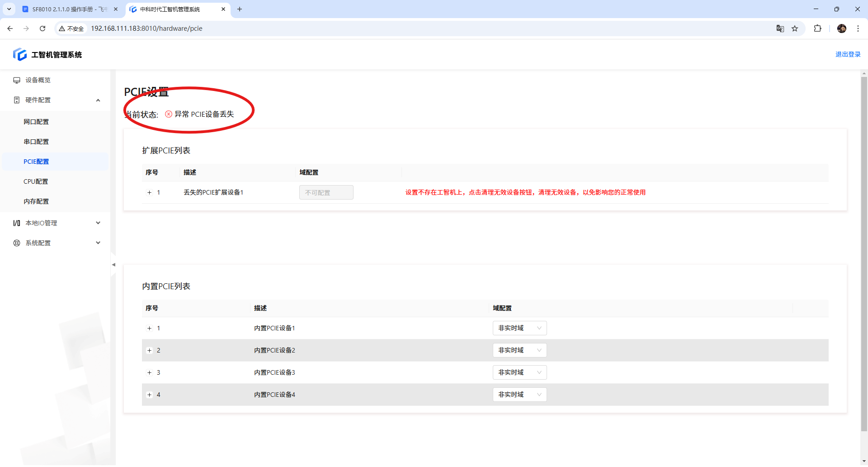Click the 退出登录 link
Viewport: 868px width, 467px height.
point(848,54)
